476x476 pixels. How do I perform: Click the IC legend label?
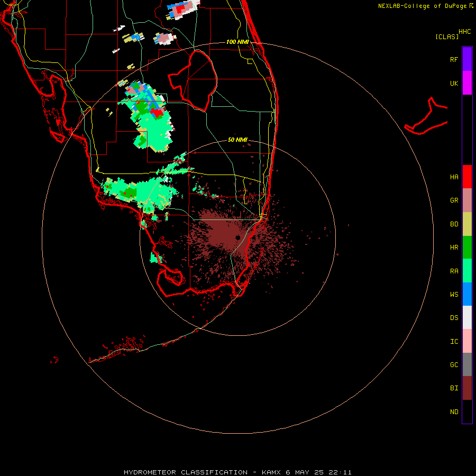coord(454,342)
